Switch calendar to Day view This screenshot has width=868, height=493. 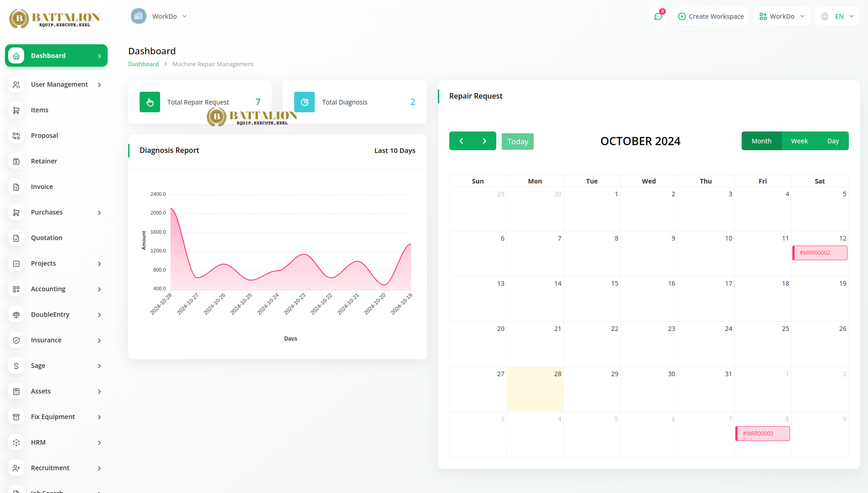click(833, 141)
